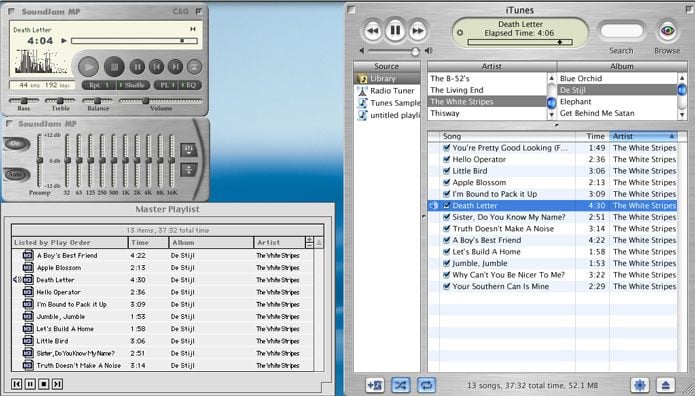The width and height of the screenshot is (695, 396).
Task: Click the lower preset icon in the equalizer
Action: coord(189,170)
